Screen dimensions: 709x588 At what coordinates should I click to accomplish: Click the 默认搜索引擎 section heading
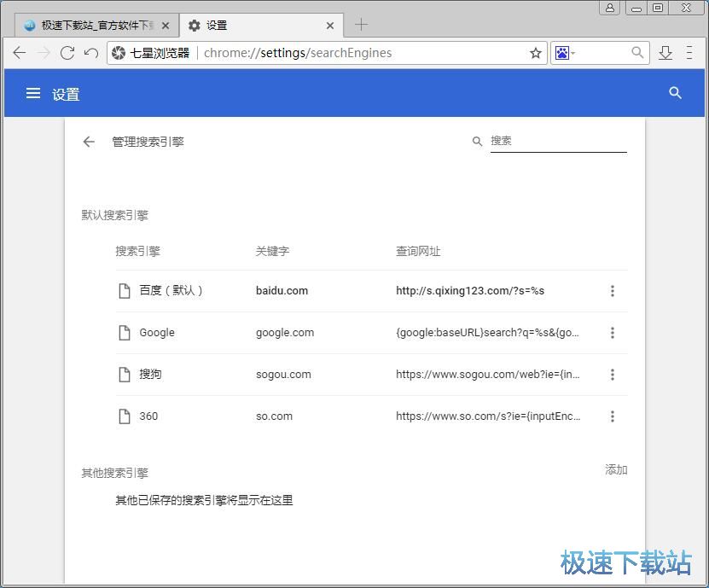[115, 215]
